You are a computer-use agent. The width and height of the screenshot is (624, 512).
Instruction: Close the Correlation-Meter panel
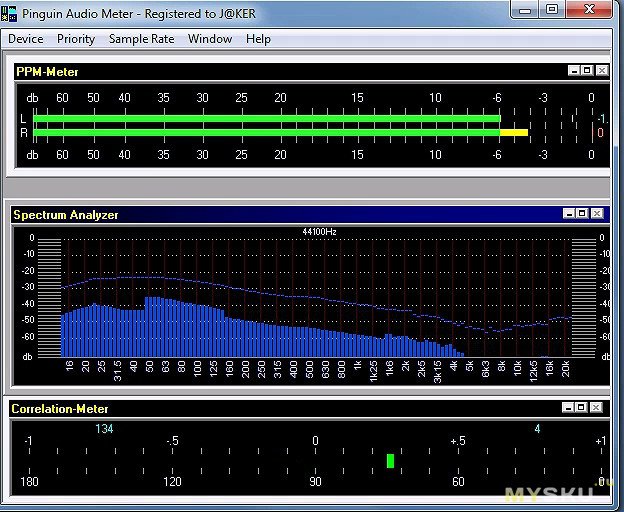597,408
